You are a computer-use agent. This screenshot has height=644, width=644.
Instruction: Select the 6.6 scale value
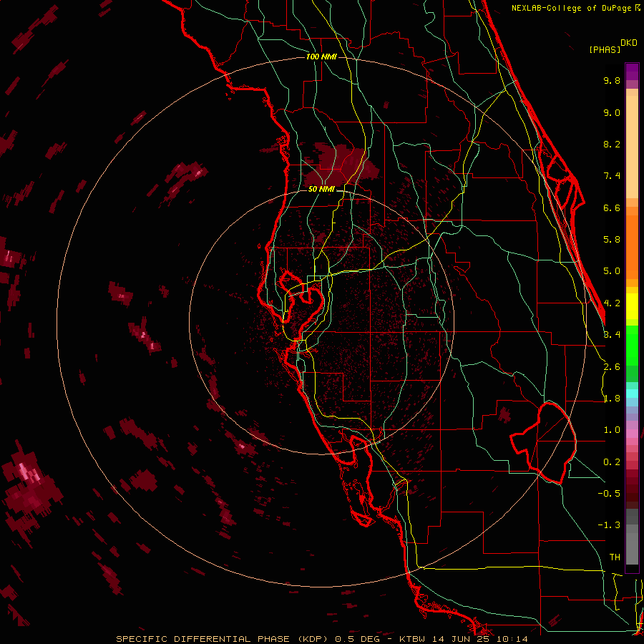(x=612, y=208)
